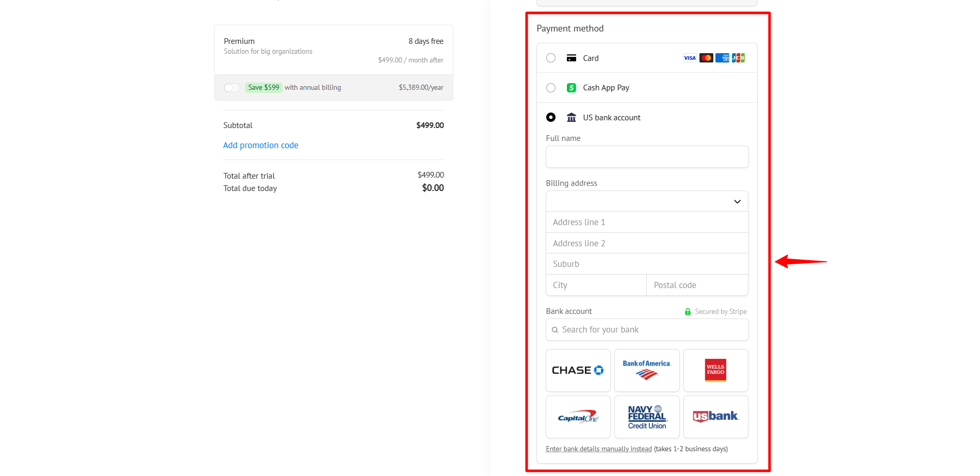Viewport: 980px width, 476px height.
Task: Click the Save $599 badge
Action: coord(264,88)
